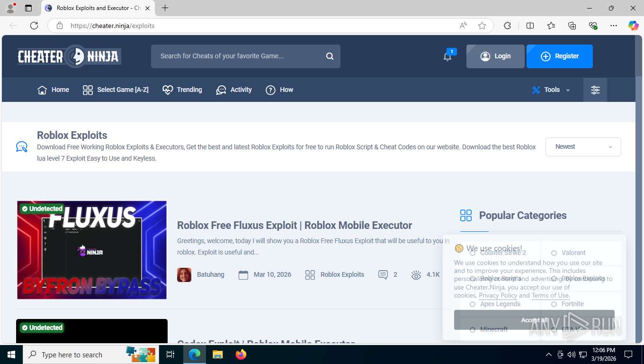
Task: Click browser Refresh button
Action: click(x=34, y=26)
